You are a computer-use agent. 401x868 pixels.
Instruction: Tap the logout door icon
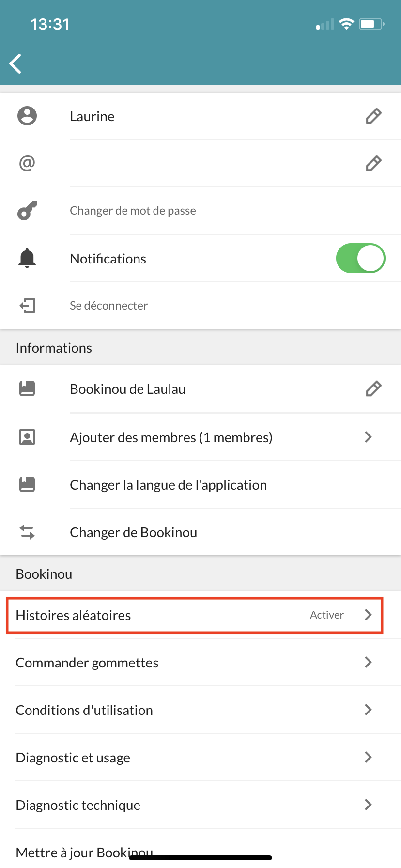(x=27, y=306)
